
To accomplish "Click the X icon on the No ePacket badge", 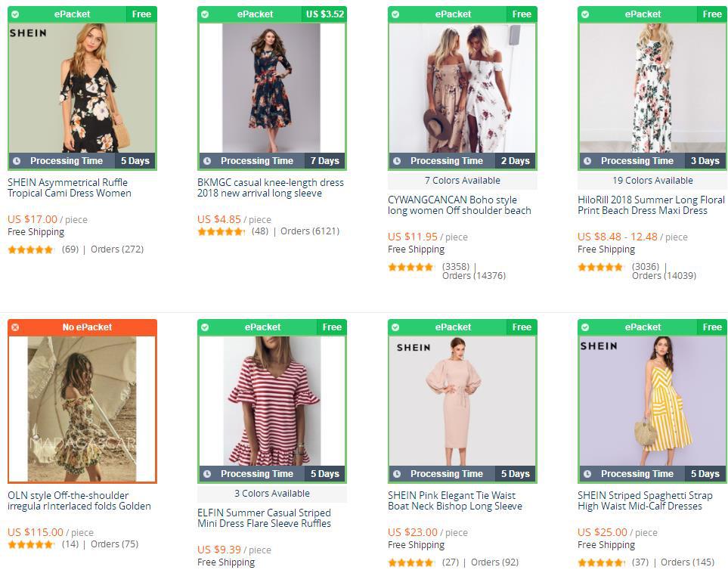I will pos(17,327).
